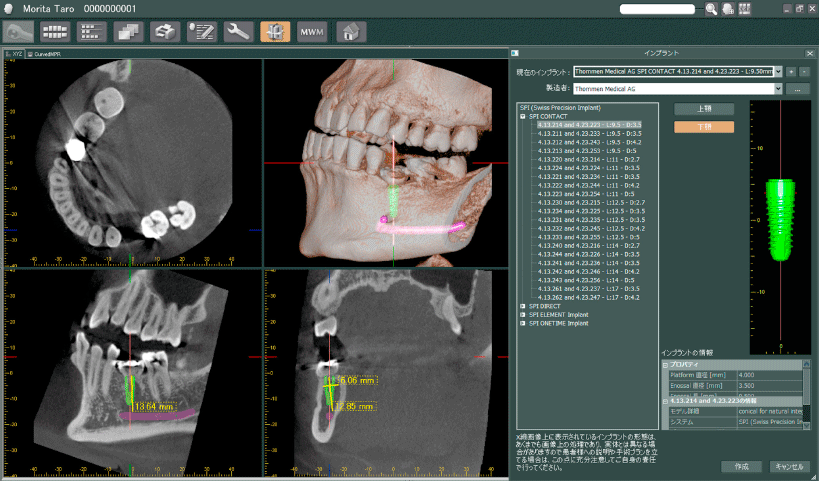Switch to the XYZ view tab
The image size is (819, 481).
tap(15, 53)
